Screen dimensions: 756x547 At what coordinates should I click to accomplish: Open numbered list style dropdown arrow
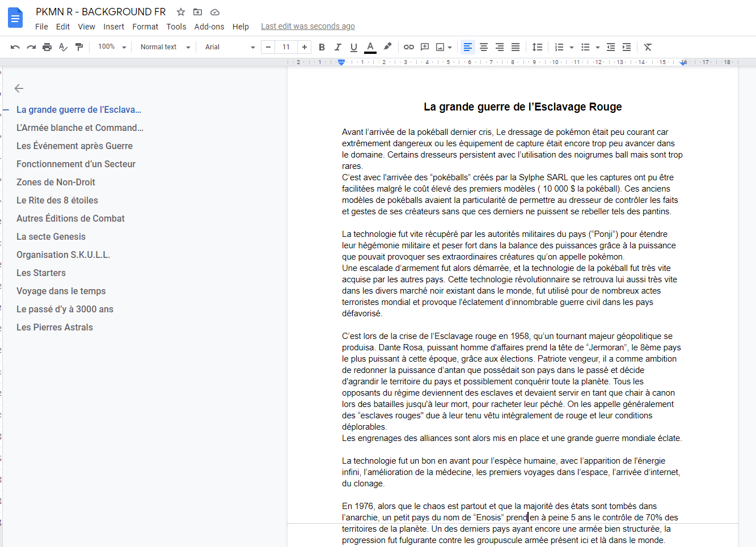tap(571, 48)
